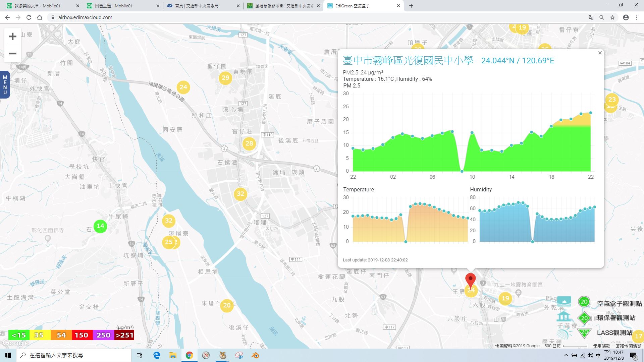Select the 32 marker above 溪尾寮
This screenshot has height=362, width=644.
pos(169,221)
